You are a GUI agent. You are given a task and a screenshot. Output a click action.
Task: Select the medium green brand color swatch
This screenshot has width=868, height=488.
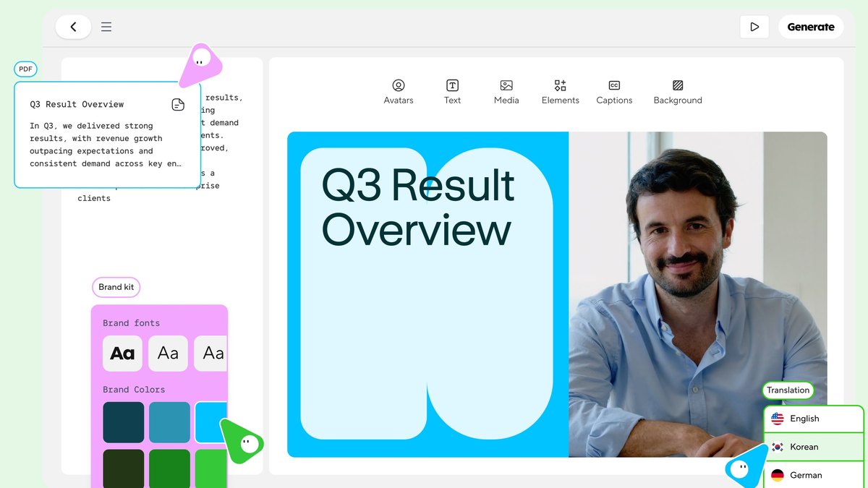[169, 468]
